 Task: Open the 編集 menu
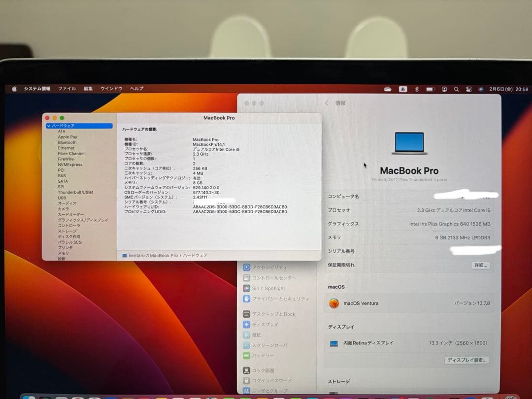[88, 89]
